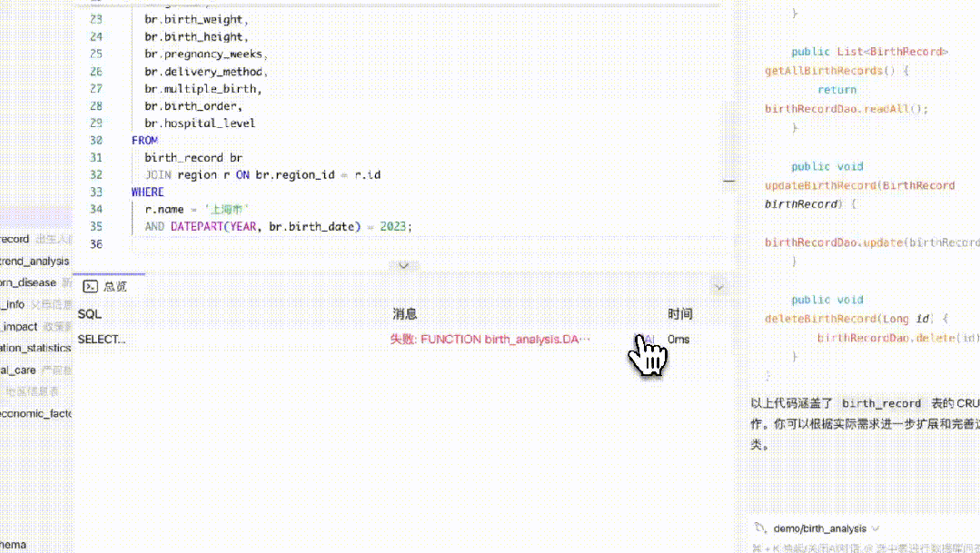Screen dimensions: 980x553
Task: Click the SQL column header
Action: (89, 313)
